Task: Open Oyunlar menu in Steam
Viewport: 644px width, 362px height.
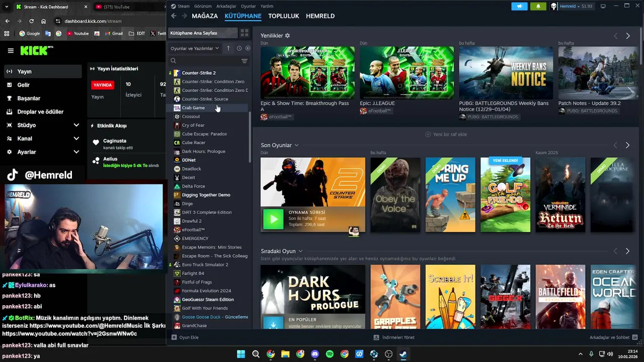Action: [x=249, y=6]
